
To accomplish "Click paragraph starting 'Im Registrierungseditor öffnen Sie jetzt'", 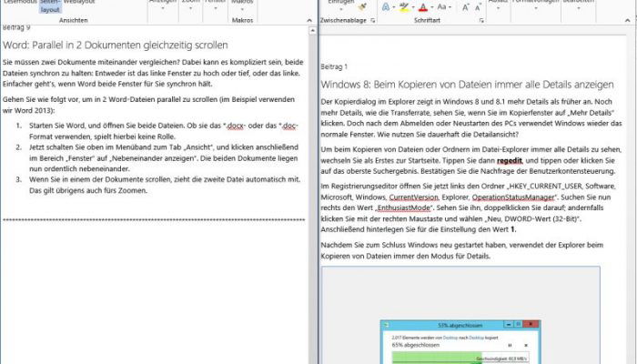I will [x=469, y=208].
